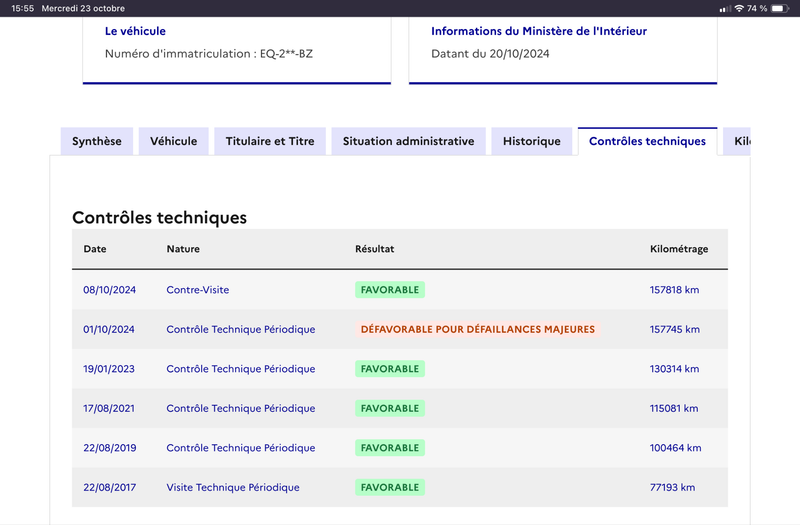Click the Le véhicule card title
Image resolution: width=800 pixels, height=525 pixels.
coord(135,31)
